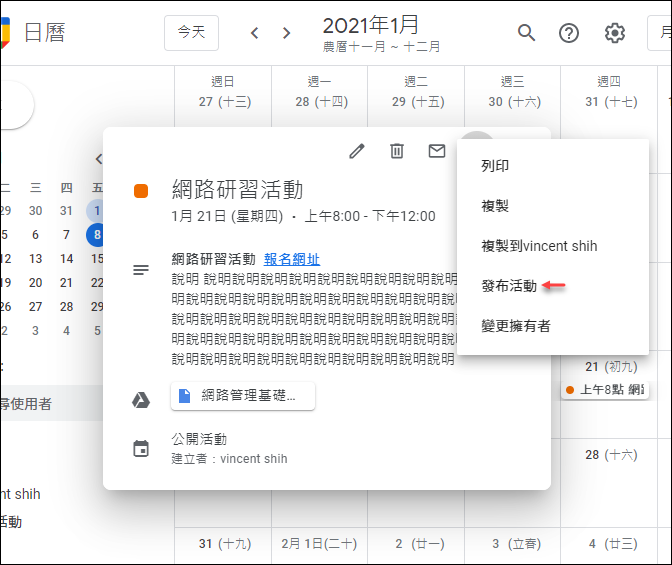Open the 報名網址 link
Image resolution: width=672 pixels, height=565 pixels.
click(x=292, y=259)
